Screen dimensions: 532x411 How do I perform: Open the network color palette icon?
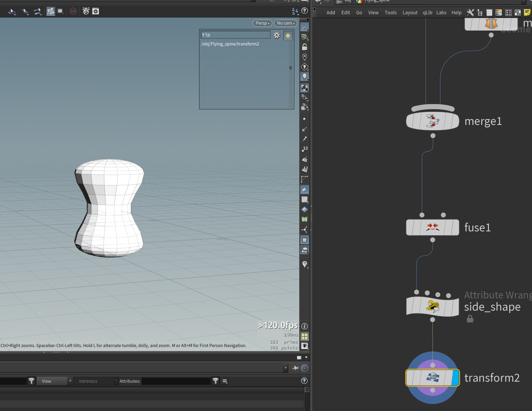pos(499,12)
